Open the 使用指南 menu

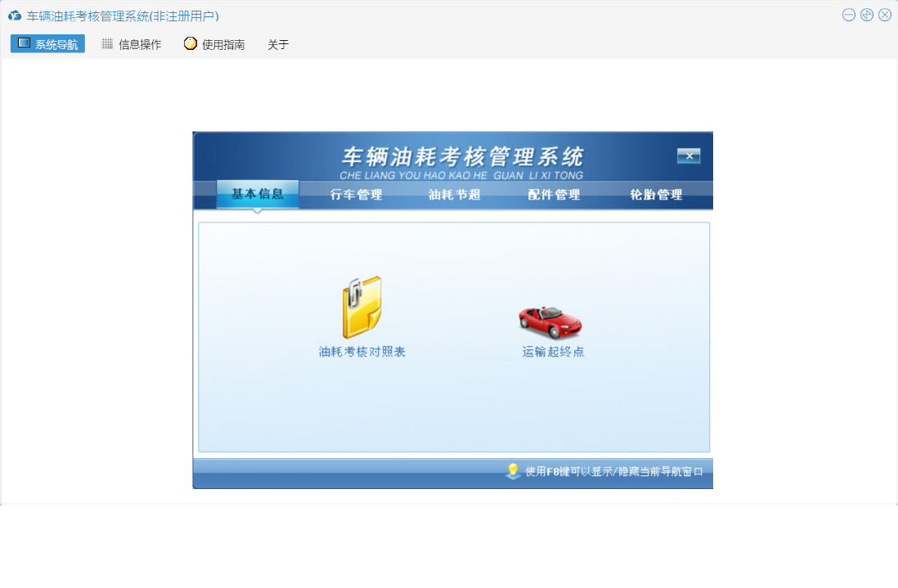click(215, 44)
